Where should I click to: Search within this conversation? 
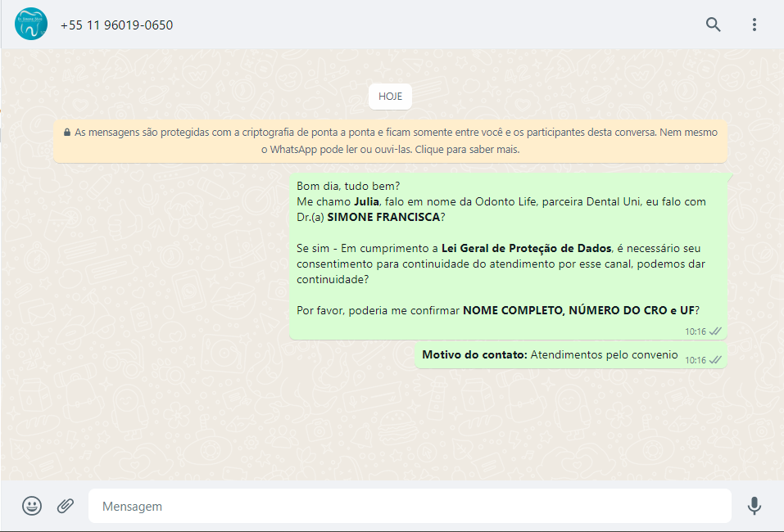click(713, 24)
